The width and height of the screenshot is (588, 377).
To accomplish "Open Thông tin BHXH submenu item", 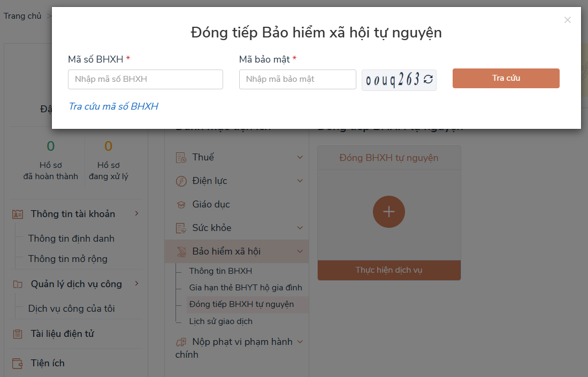I will [x=220, y=271].
